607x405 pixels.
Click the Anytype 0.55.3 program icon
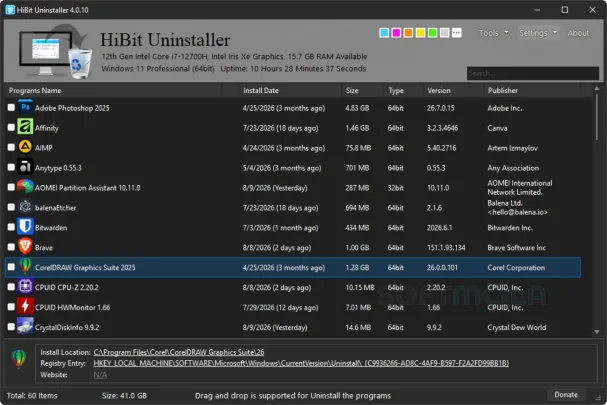tap(25, 167)
